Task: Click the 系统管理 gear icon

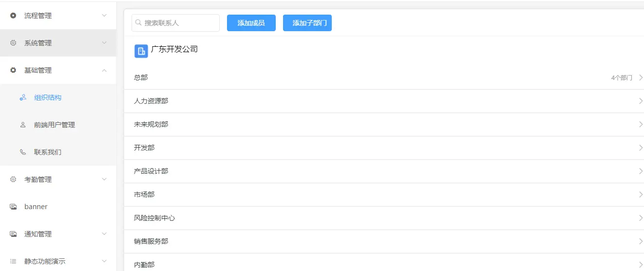Action: 13,43
